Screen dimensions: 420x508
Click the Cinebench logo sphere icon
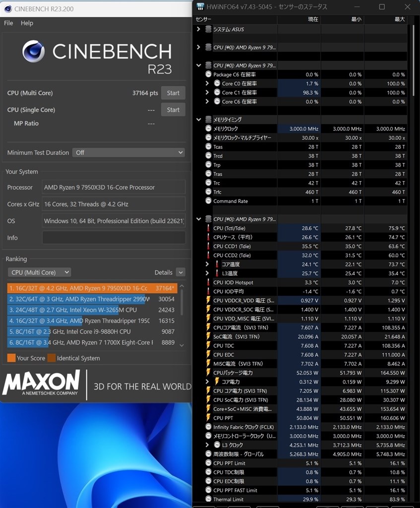pyautogui.click(x=33, y=51)
